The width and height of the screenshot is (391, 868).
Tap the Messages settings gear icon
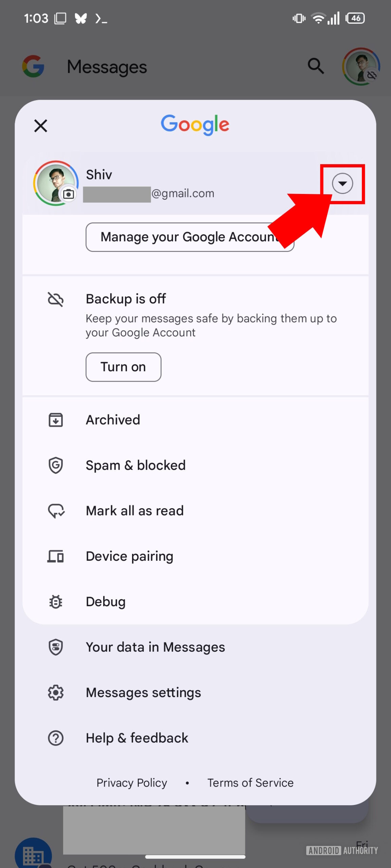tap(56, 693)
